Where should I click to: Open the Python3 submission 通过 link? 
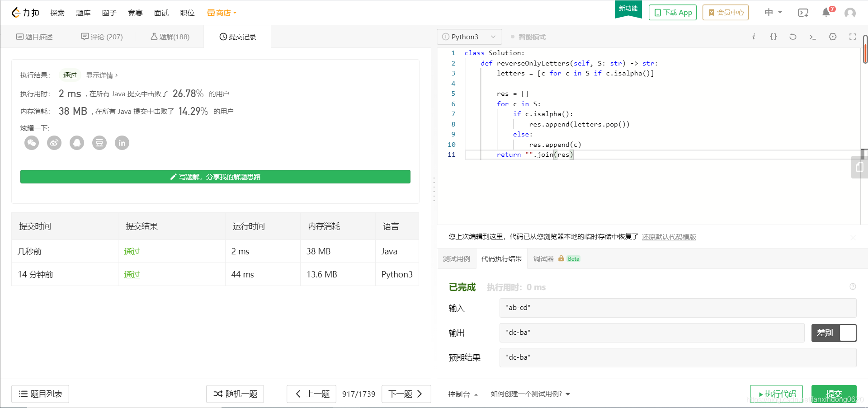coord(132,274)
